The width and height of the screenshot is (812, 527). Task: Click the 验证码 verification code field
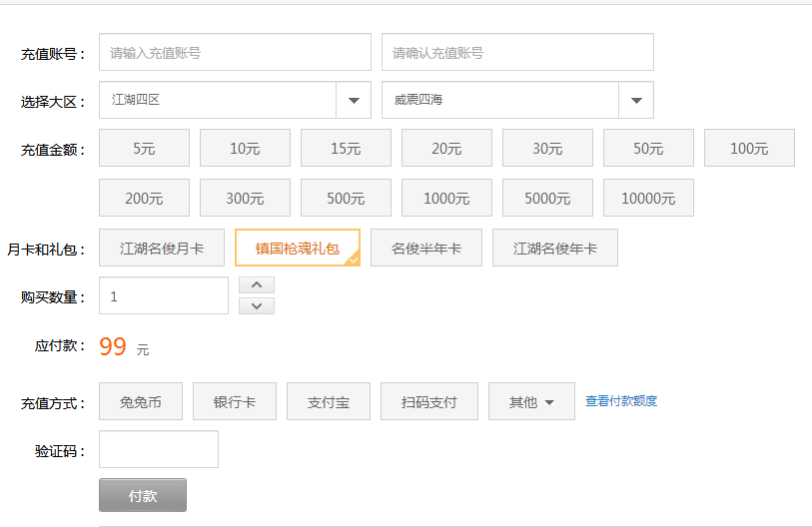coord(159,449)
